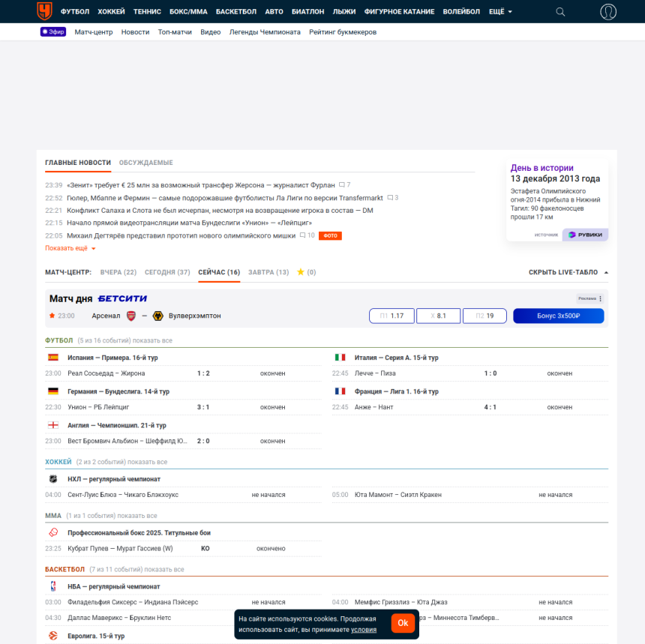Screen dimensions: 645x644
Task: Open Салах и Слот conflict news headline
Action: pos(220,211)
